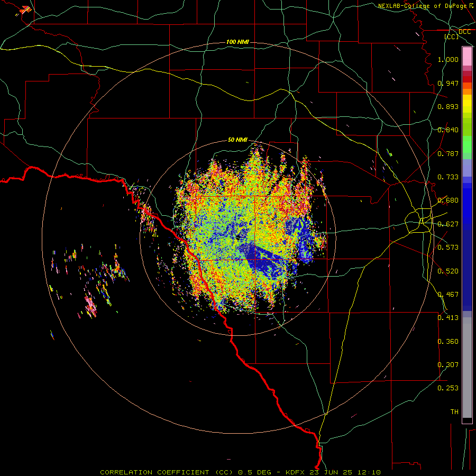Image resolution: width=476 pixels, height=476 pixels.
Task: Click the 0.733 scale value
Action: (x=448, y=177)
